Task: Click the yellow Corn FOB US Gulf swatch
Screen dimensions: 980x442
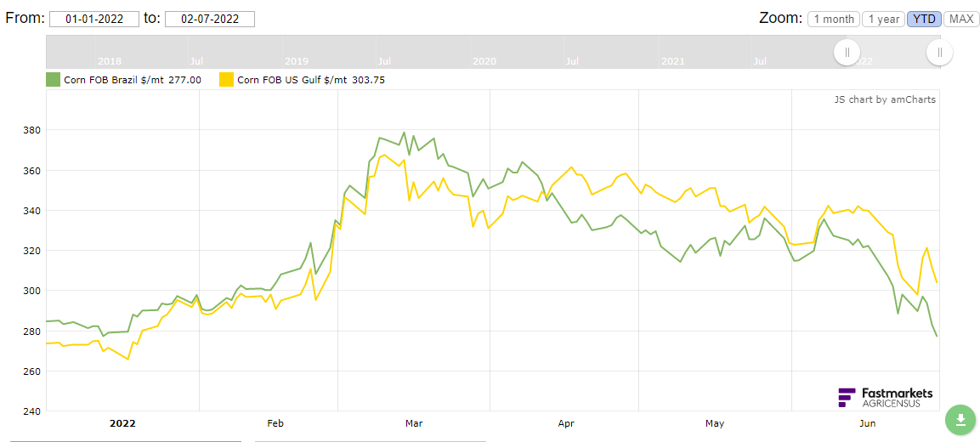Action: pyautogui.click(x=227, y=80)
